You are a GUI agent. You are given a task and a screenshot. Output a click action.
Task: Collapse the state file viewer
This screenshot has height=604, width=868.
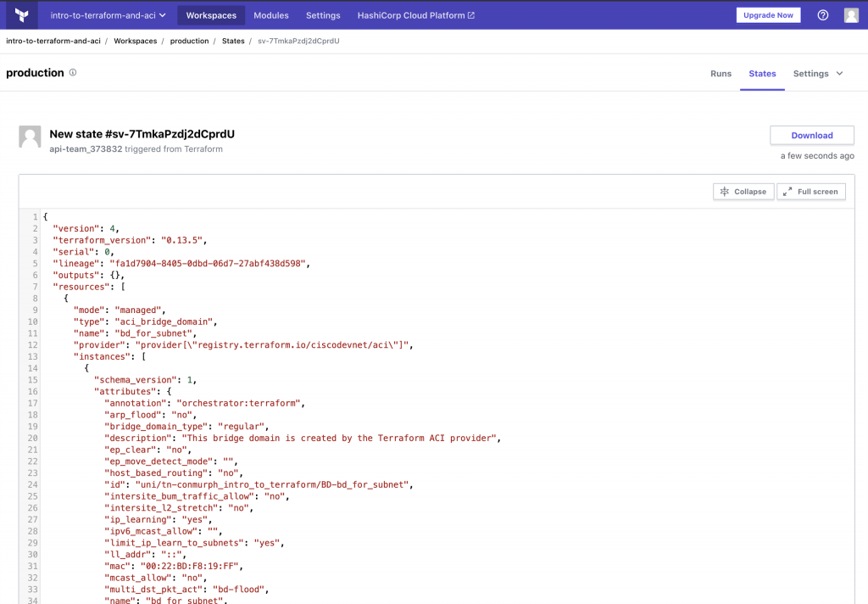point(743,191)
